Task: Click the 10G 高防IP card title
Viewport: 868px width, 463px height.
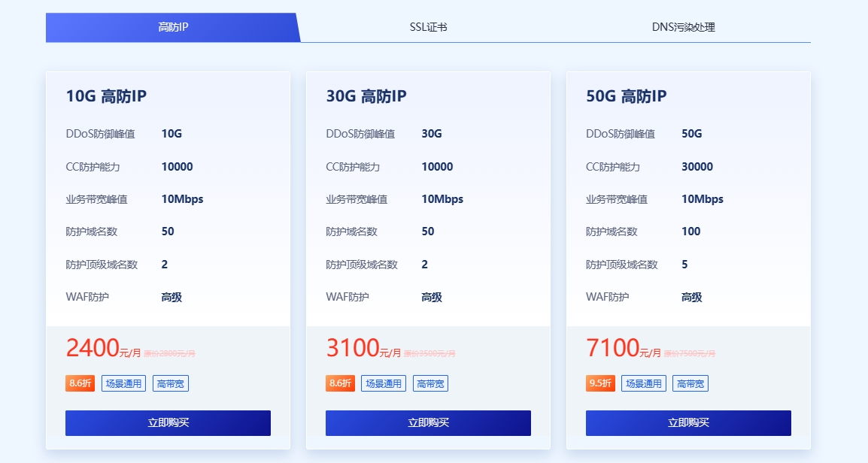Action: [106, 96]
